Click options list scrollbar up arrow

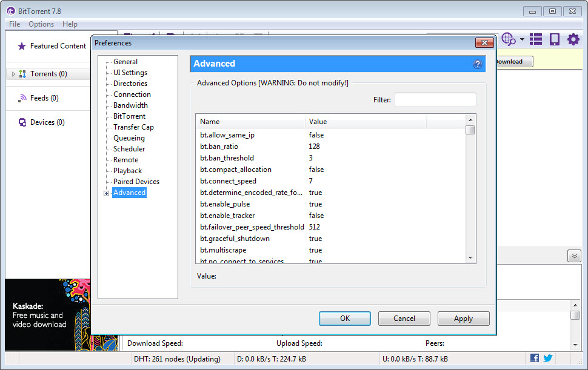470,120
